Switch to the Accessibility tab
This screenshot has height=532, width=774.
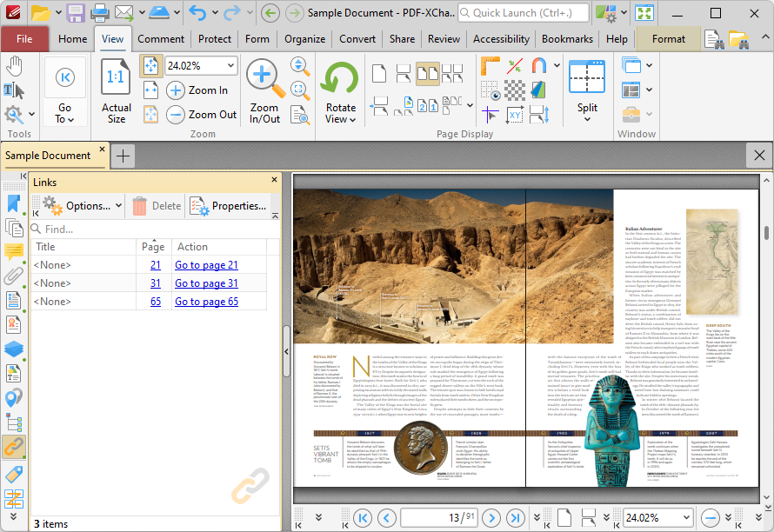click(x=501, y=39)
